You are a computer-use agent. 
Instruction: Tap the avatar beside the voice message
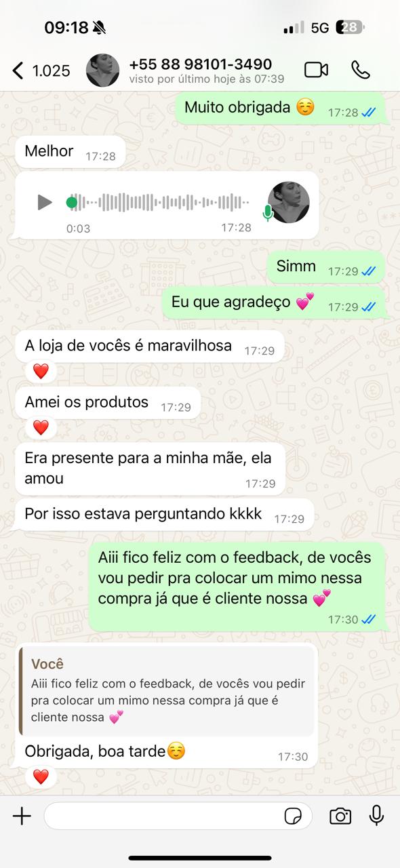289,203
